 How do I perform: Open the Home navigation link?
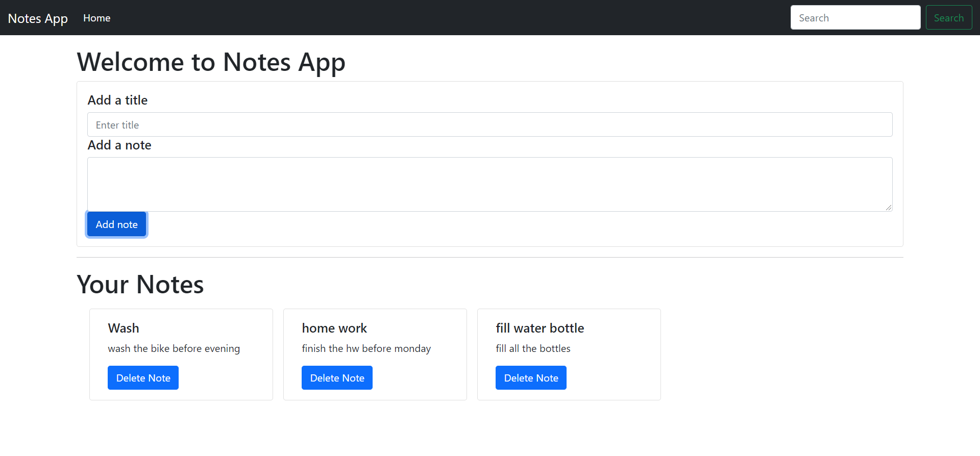click(96, 18)
